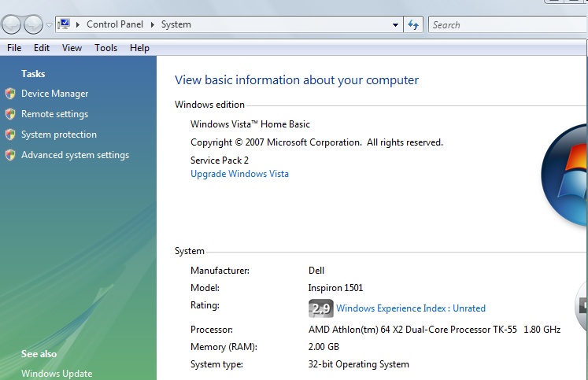Expand the arrow before Control Panel breadcrumb
The image size is (588, 380).
(78, 24)
